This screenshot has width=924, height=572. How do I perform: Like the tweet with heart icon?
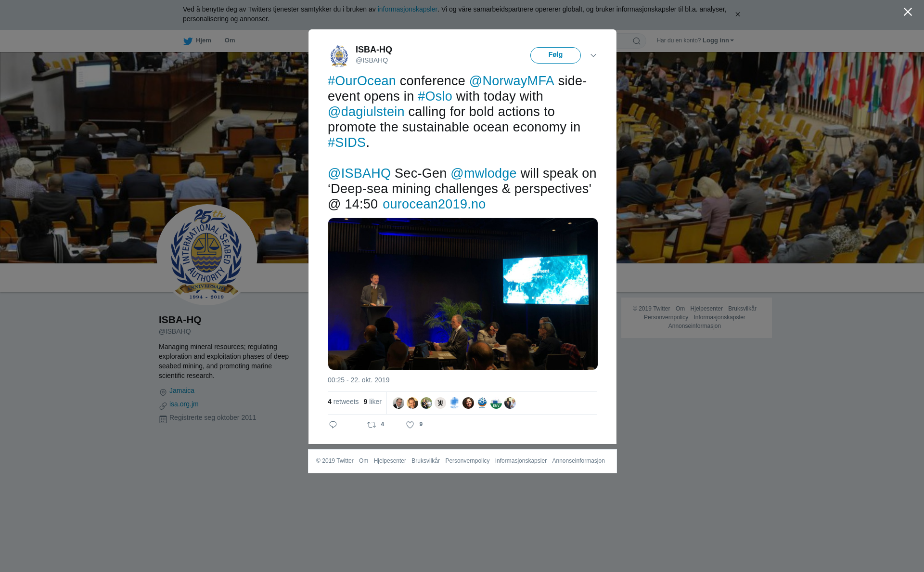[410, 425]
